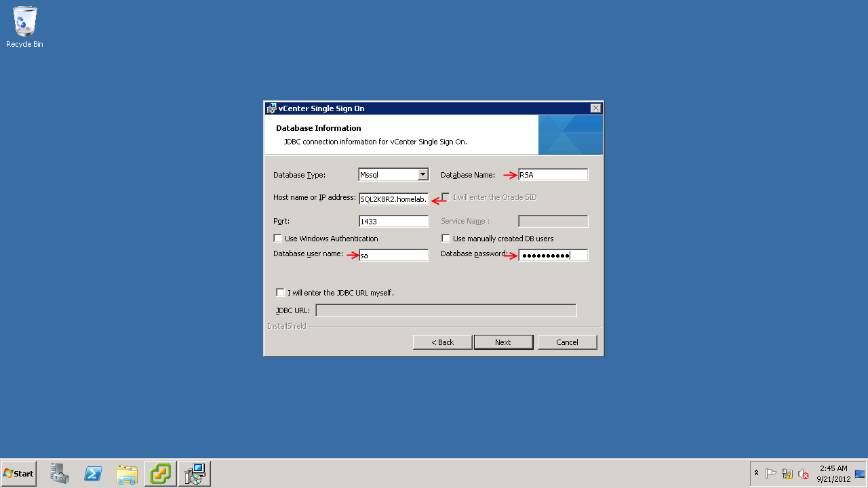
Task: Expand the Database Type dropdown
Action: click(x=422, y=175)
